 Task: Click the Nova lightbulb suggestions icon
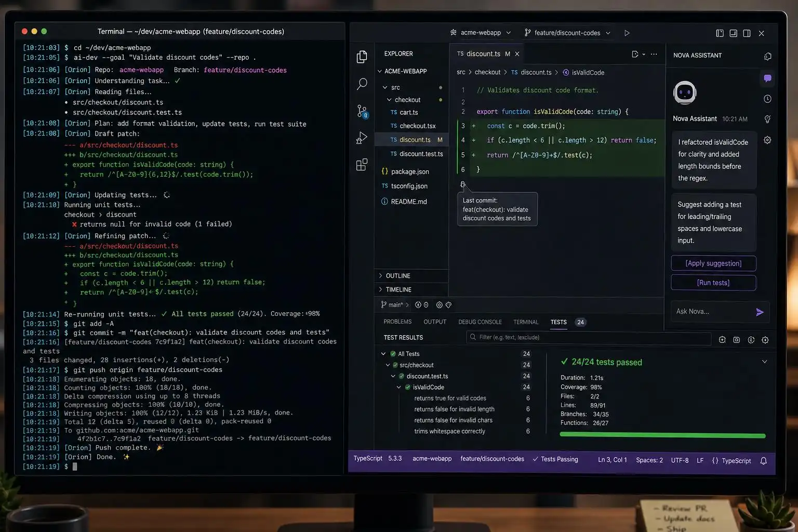click(767, 119)
